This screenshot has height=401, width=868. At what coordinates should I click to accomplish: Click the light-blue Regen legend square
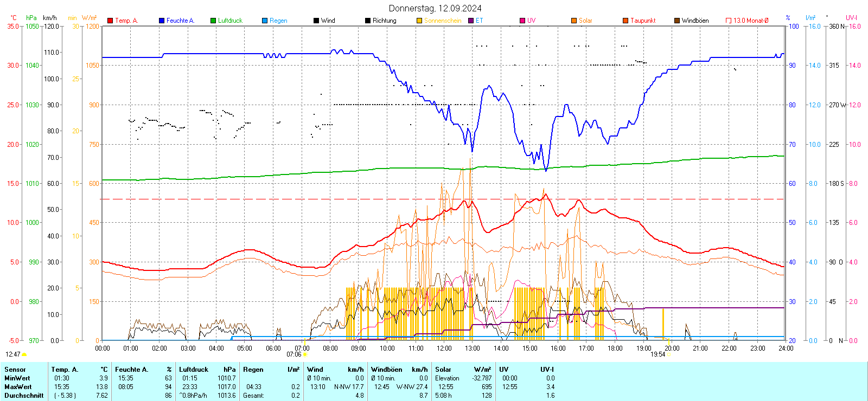[265, 21]
